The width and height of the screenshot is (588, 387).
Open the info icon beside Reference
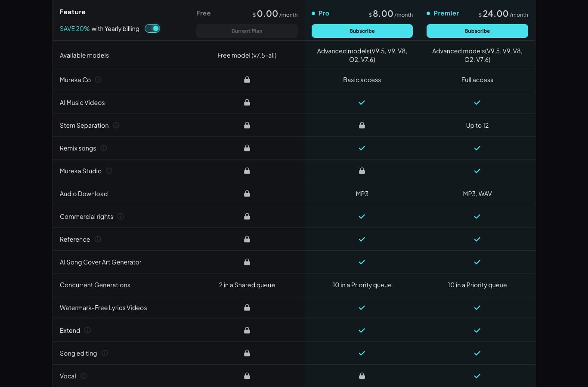(98, 239)
